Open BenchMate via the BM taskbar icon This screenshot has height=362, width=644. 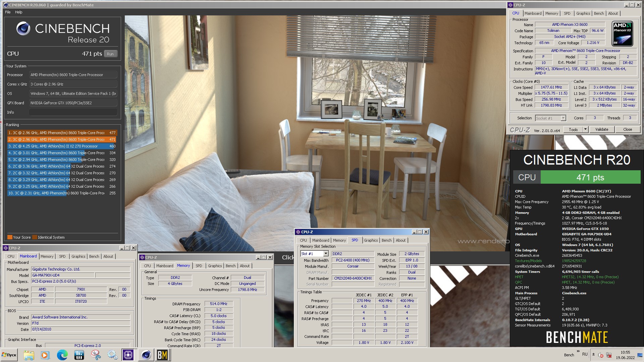coord(162,355)
